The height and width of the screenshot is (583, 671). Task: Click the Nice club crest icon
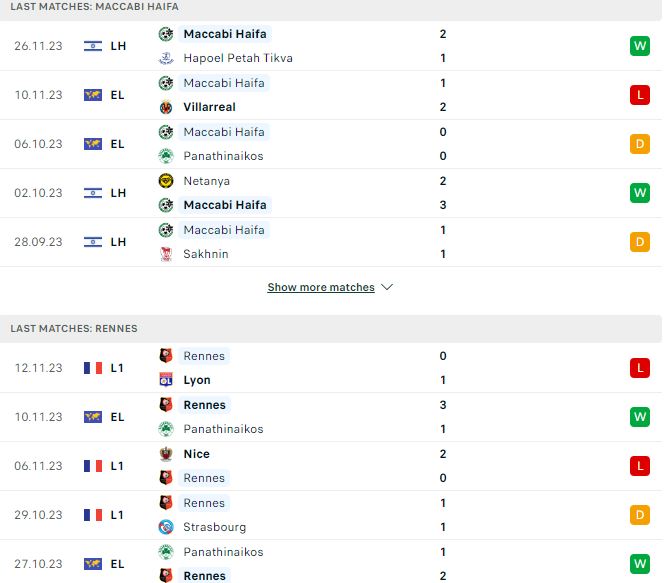[x=166, y=454]
